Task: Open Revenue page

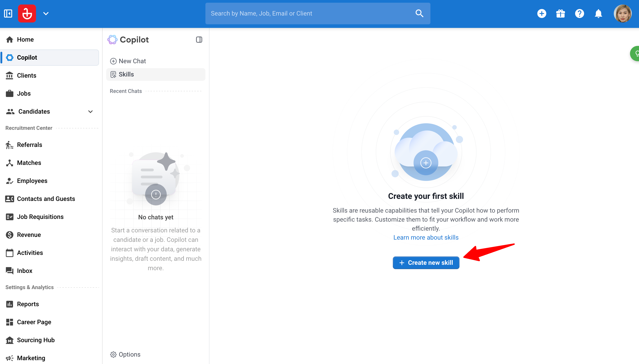Action: (50, 235)
